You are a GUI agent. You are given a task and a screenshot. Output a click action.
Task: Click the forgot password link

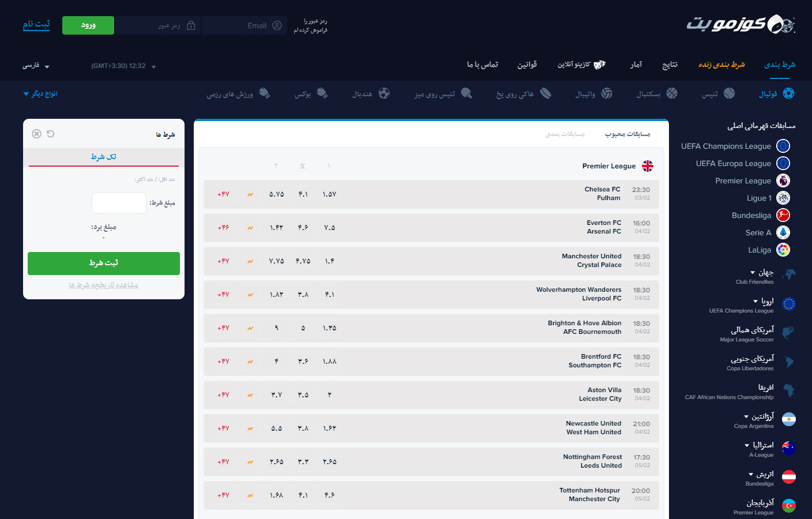tap(310, 25)
